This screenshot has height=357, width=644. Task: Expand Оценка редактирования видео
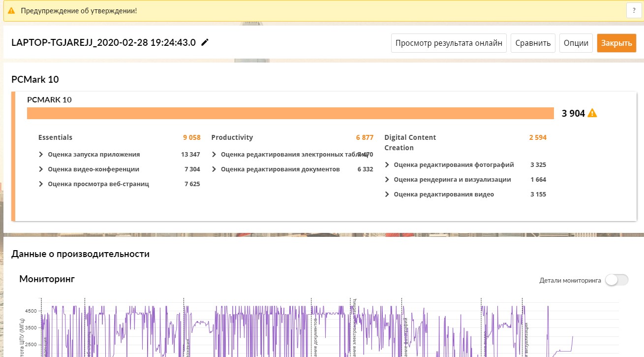[x=387, y=195]
